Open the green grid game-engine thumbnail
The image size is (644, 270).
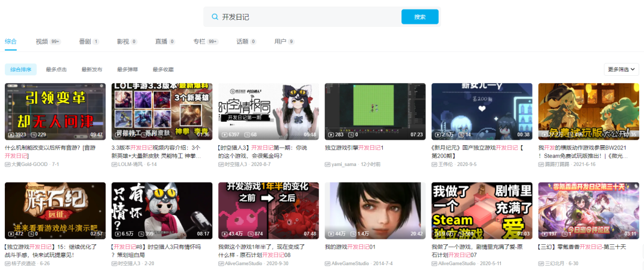point(376,112)
